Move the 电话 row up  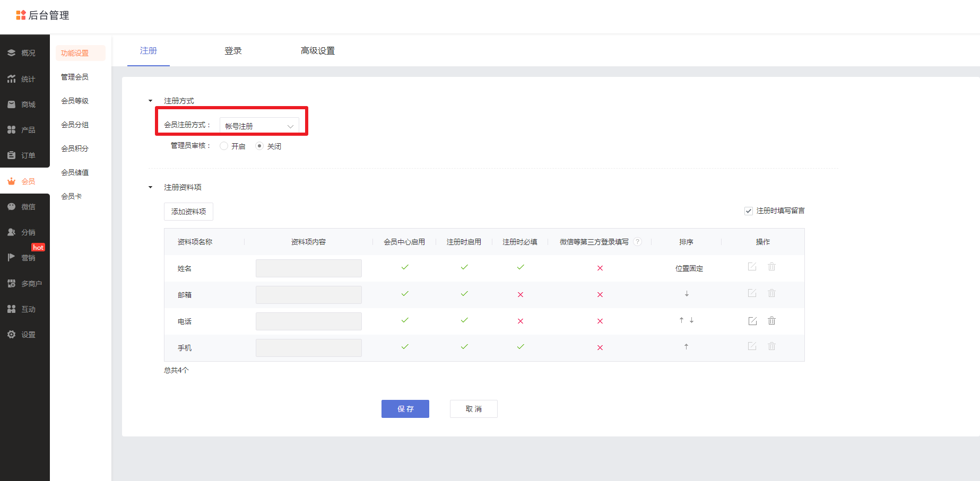tap(681, 320)
